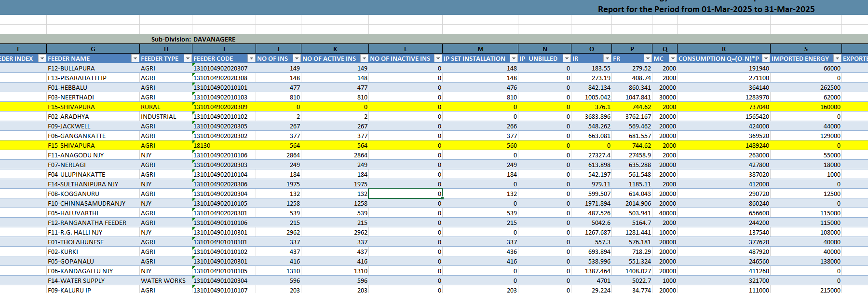This screenshot has height=293, width=868.
Task: Select the F06-GANGANKATTE cell
Action: pyautogui.click(x=93, y=136)
